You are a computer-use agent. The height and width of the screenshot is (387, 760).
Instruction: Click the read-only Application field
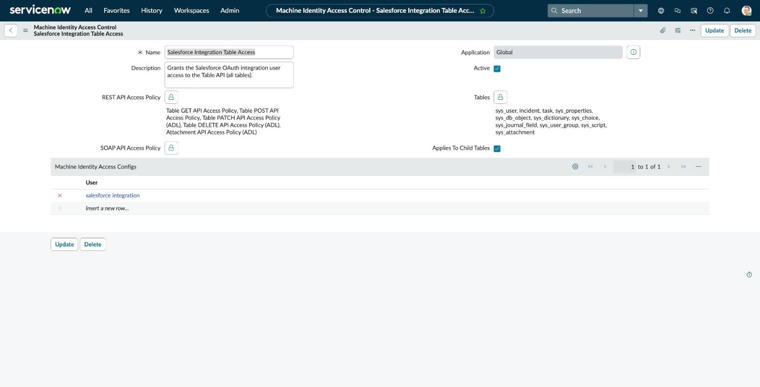(558, 52)
